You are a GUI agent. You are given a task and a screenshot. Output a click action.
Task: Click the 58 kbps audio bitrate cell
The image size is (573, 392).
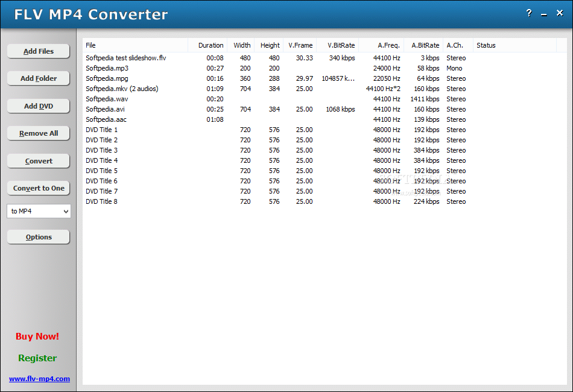(428, 68)
